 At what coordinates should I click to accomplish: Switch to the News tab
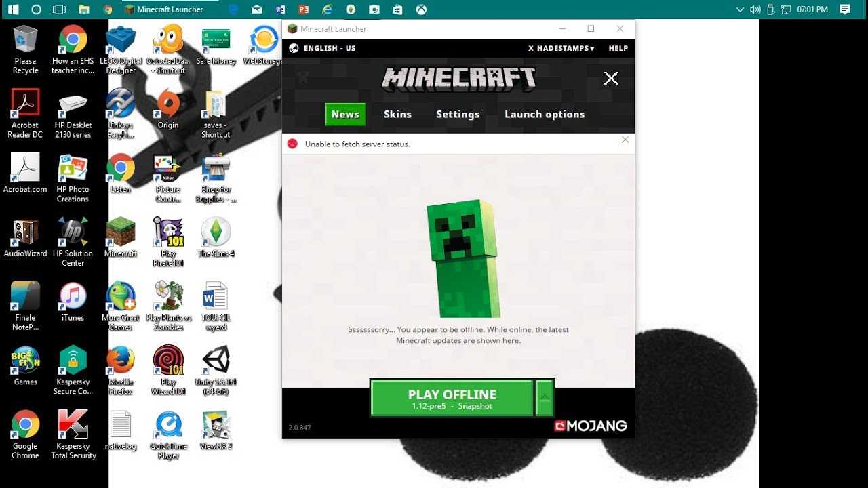coord(345,115)
